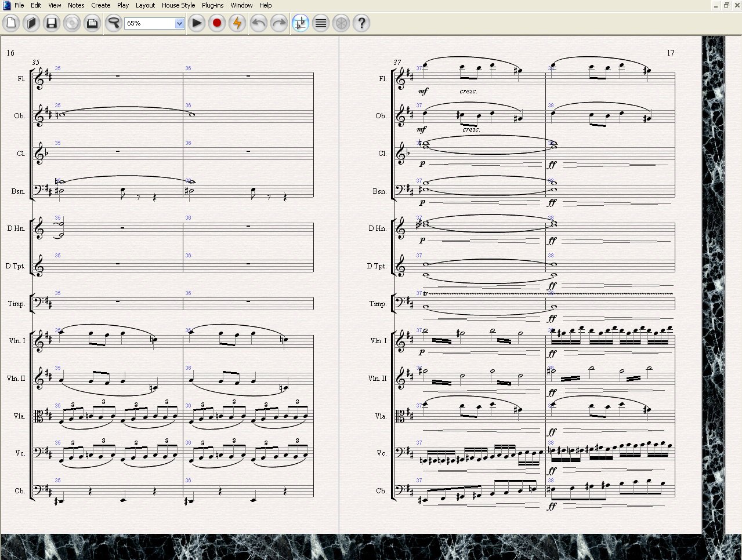Screen dimensions: 742x560
Task: Redo the last undone action
Action: tap(279, 23)
